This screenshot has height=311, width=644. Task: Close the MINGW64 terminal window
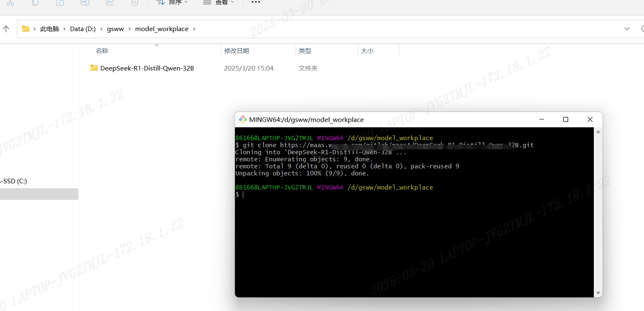590,119
